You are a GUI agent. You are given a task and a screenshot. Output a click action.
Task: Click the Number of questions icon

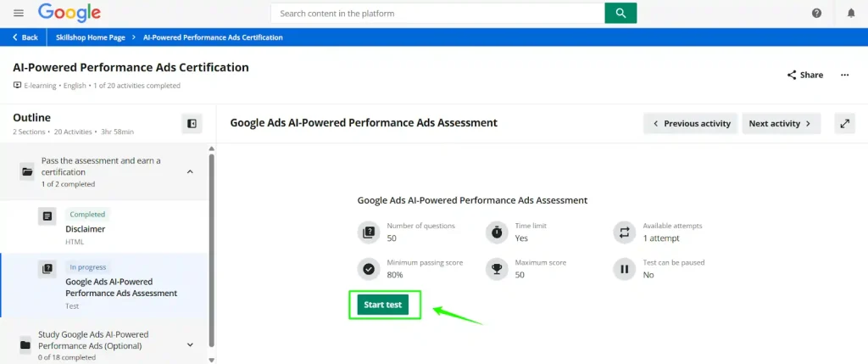pyautogui.click(x=368, y=232)
